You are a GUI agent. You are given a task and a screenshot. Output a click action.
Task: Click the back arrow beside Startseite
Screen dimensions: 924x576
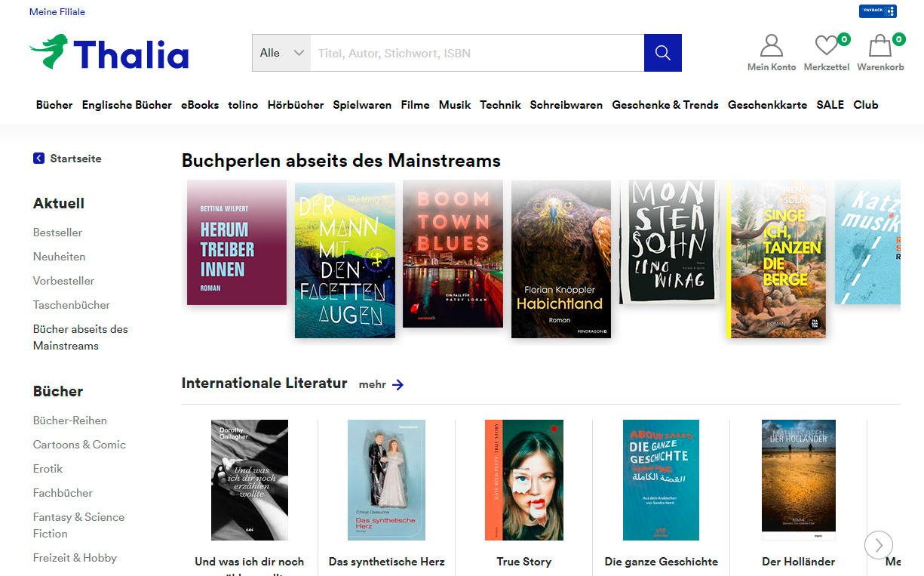[x=39, y=159]
